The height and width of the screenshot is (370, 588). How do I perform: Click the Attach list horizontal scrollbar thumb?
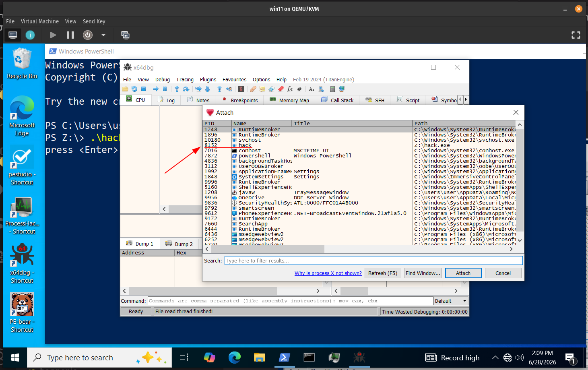click(x=268, y=249)
